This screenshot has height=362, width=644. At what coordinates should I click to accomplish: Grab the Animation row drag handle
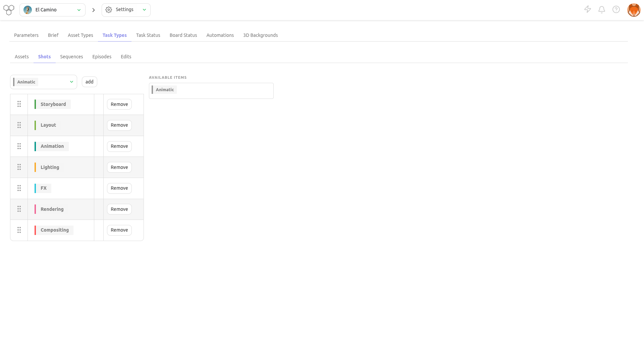19,146
